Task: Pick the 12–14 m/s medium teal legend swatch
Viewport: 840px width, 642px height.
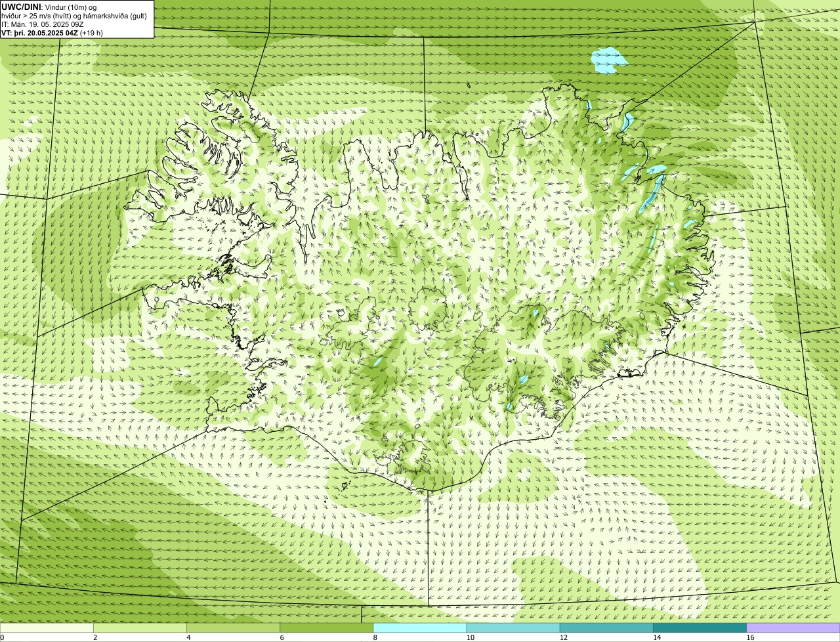Action: tap(606, 628)
